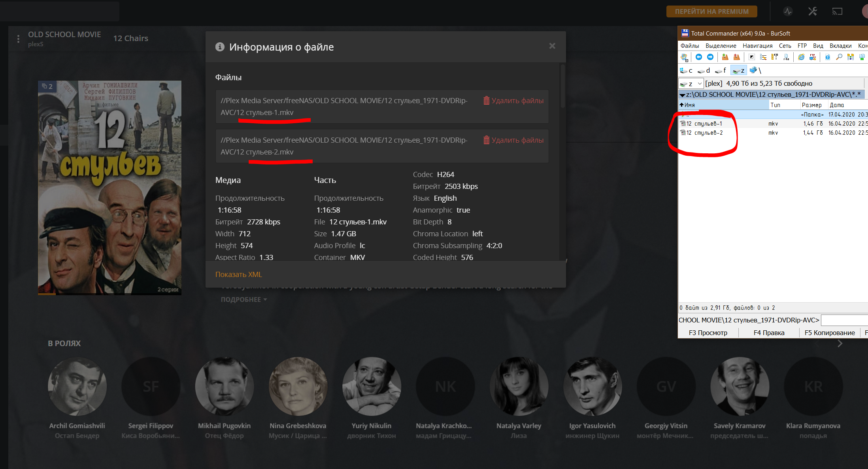Open the Plex activity pulse icon
Image resolution: width=868 pixels, height=469 pixels.
[788, 11]
